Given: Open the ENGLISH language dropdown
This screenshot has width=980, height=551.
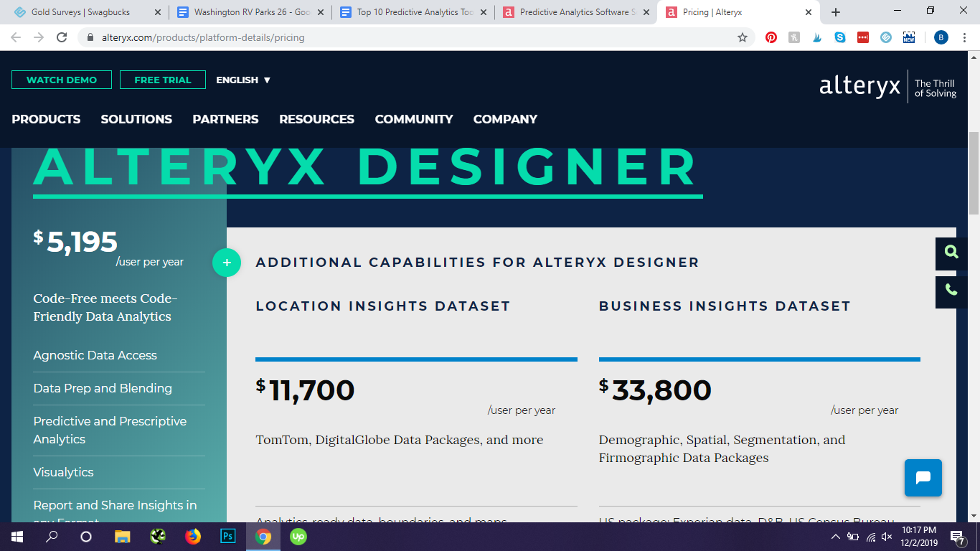Looking at the screenshot, I should pos(243,80).
